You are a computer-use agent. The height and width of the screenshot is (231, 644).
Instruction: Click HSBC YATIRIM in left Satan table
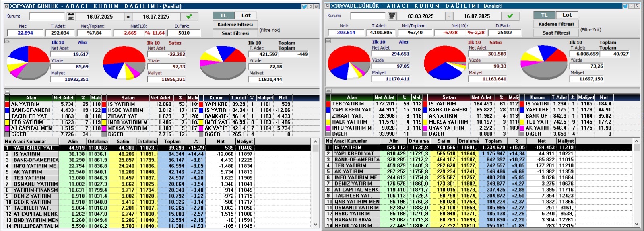126,110
